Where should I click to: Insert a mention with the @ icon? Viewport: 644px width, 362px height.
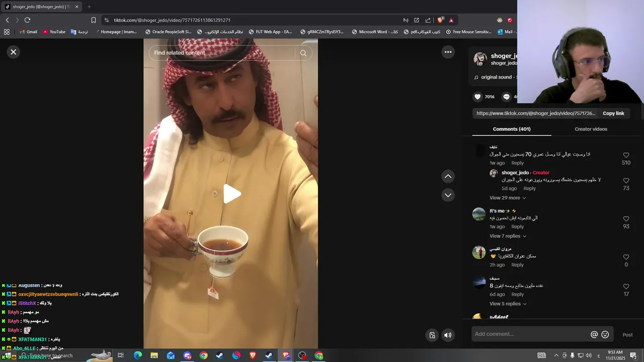[x=594, y=334]
